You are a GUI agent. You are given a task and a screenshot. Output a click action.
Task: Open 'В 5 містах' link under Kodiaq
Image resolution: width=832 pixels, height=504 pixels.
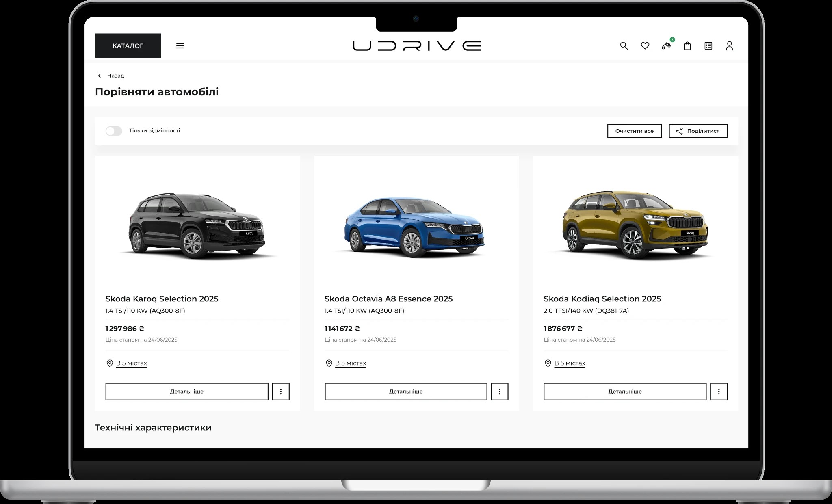tap(570, 363)
